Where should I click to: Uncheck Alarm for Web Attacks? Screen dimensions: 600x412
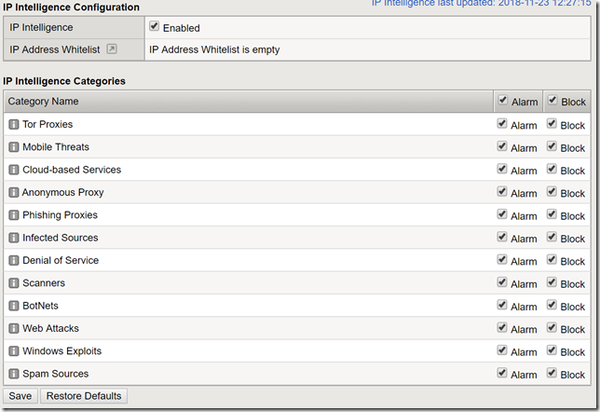(x=502, y=328)
